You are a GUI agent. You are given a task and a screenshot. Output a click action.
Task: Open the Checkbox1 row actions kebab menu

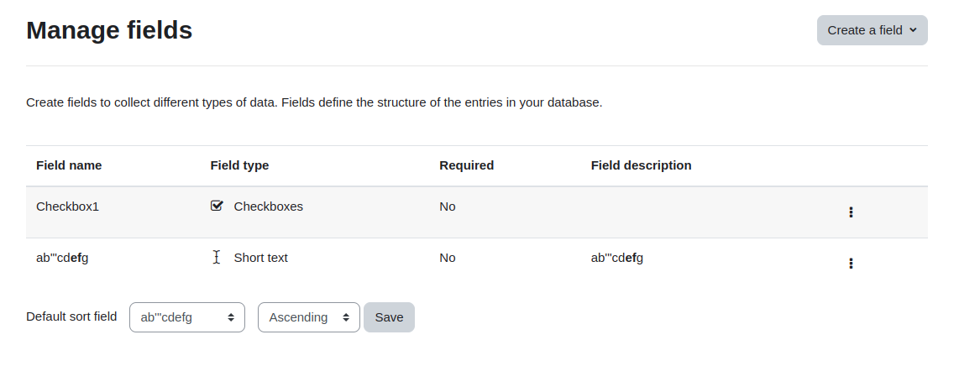coord(851,212)
